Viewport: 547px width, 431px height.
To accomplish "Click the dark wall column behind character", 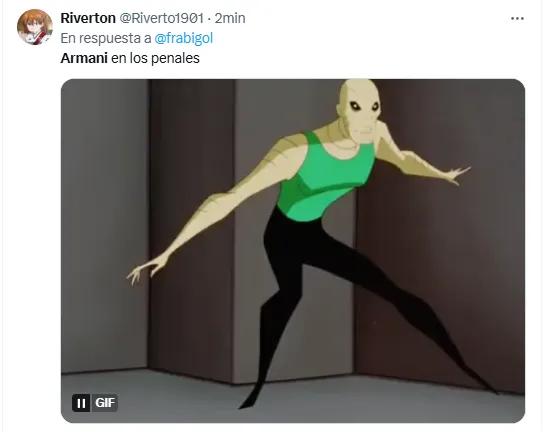I will [x=192, y=223].
